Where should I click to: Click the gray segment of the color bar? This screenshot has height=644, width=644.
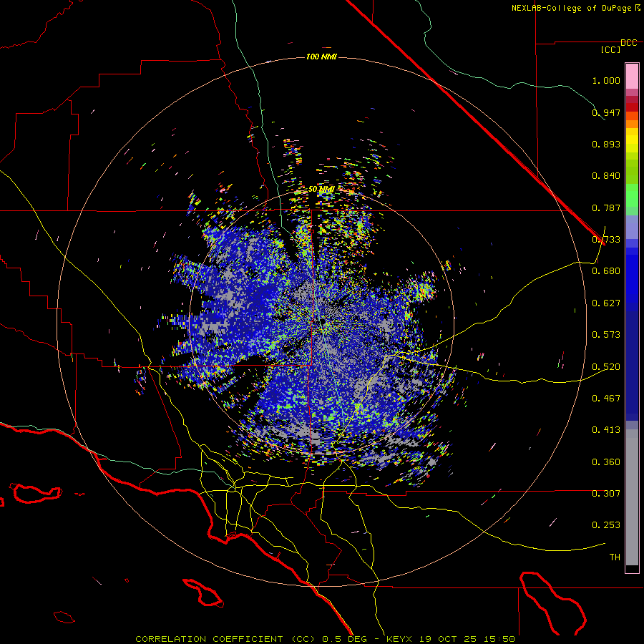click(632, 497)
